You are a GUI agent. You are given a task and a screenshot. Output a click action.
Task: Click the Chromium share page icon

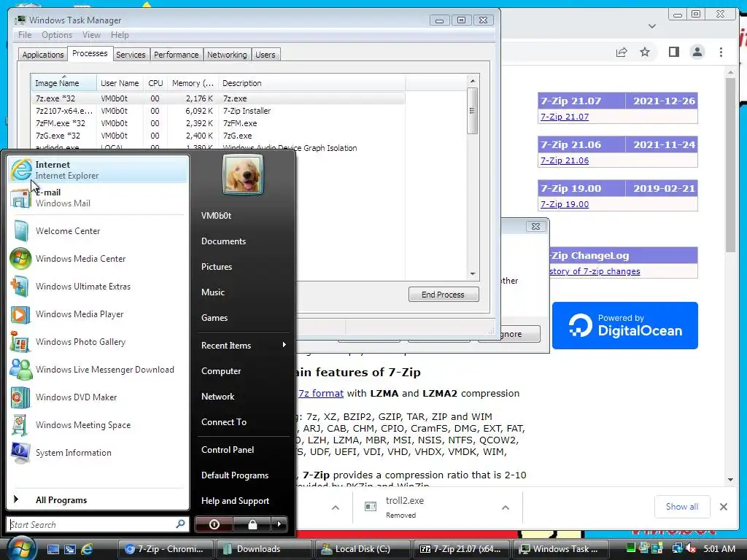coord(622,52)
